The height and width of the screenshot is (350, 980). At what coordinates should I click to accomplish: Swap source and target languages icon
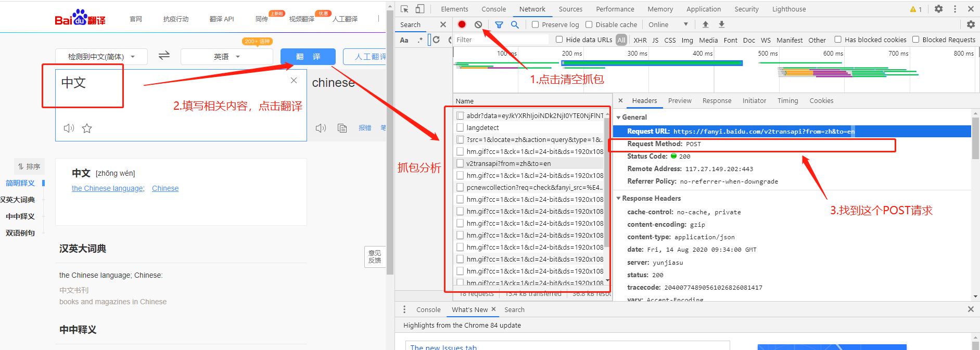164,56
